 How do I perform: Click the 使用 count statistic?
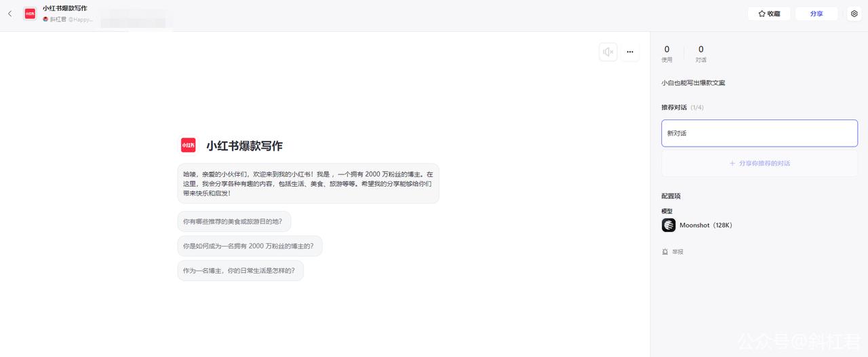tap(667, 54)
